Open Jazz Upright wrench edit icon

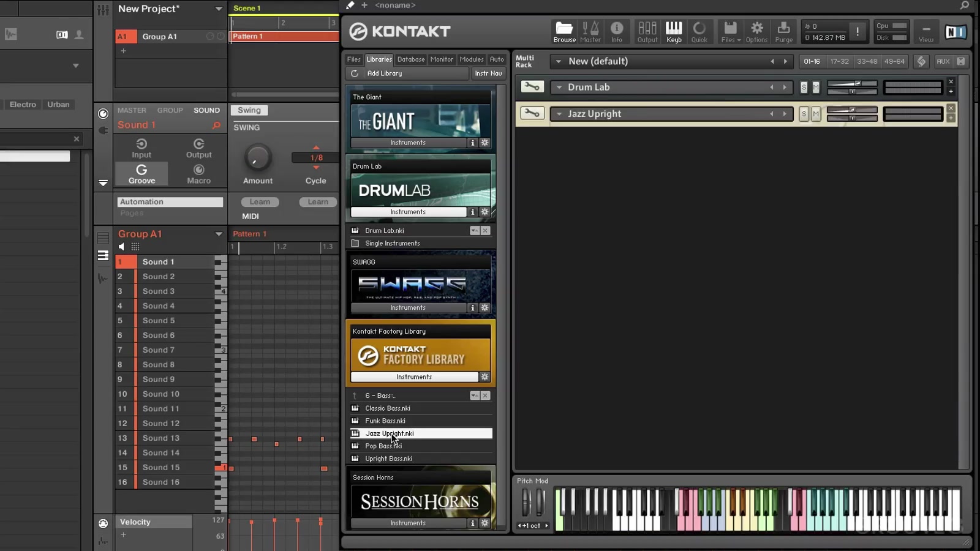532,113
